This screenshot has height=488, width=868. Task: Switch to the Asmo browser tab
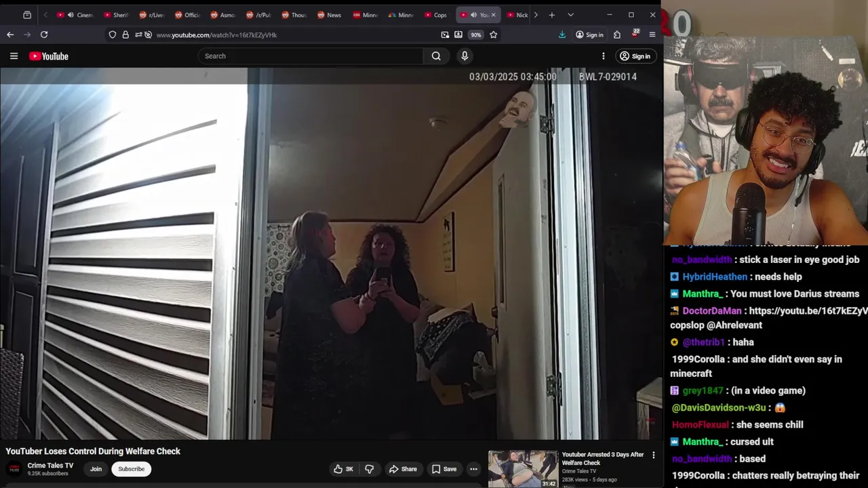click(x=222, y=15)
